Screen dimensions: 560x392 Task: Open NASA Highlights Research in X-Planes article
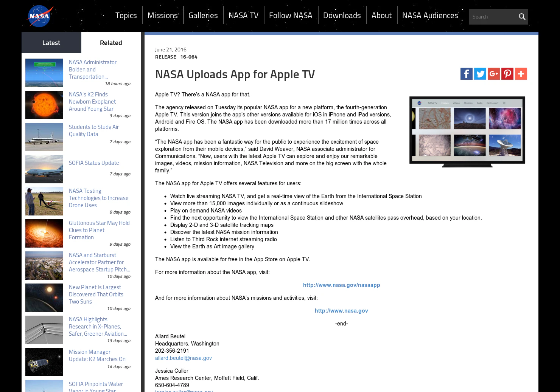(98, 327)
